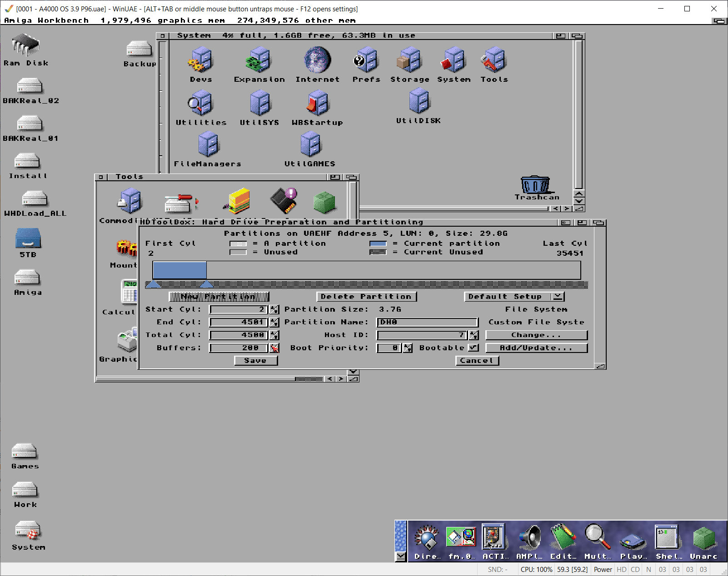The image size is (728, 576).
Task: Launch the Play icon in dock
Action: click(x=633, y=541)
